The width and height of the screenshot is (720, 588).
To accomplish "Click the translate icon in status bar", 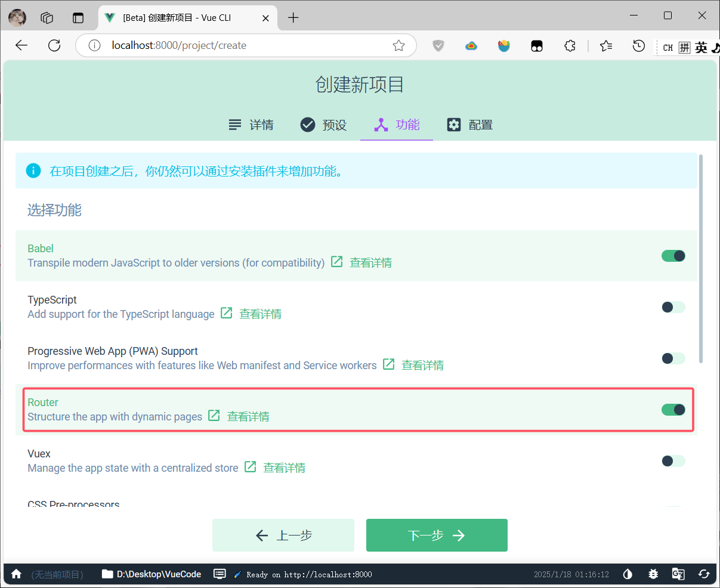I will click(x=678, y=574).
